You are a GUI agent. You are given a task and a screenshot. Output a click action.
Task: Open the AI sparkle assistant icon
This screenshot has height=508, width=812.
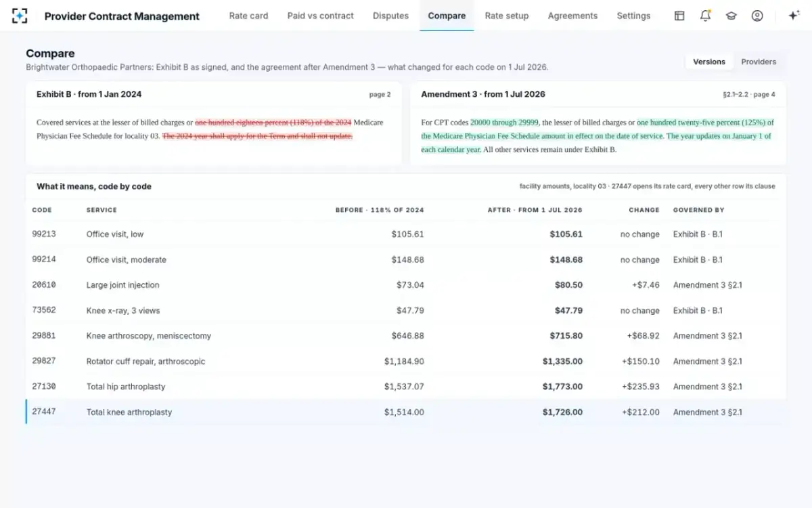pos(794,16)
